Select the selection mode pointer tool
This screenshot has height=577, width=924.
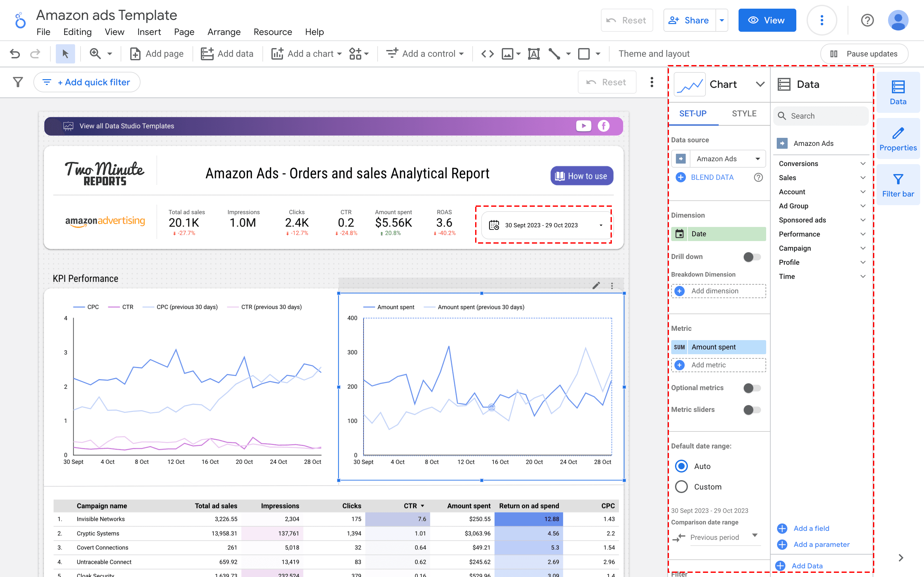point(65,54)
